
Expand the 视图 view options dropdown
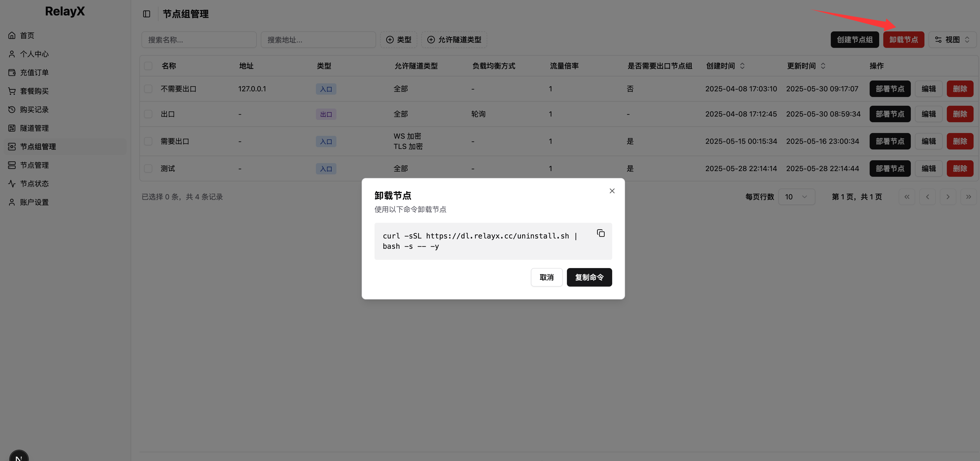(952, 40)
